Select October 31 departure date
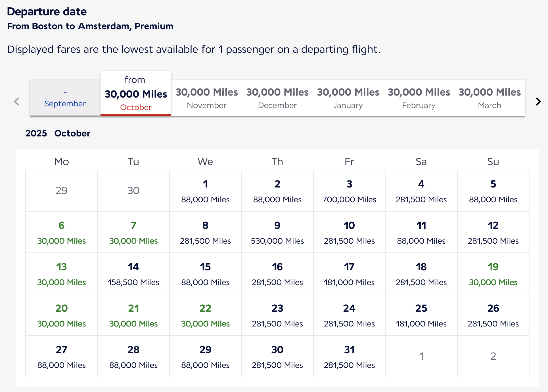Screen dimensions: 548x392 [x=349, y=357]
